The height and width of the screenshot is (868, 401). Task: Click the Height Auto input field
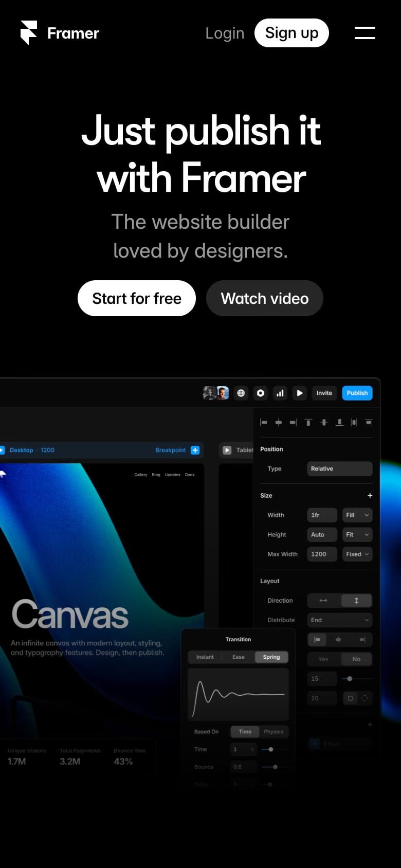(x=322, y=534)
